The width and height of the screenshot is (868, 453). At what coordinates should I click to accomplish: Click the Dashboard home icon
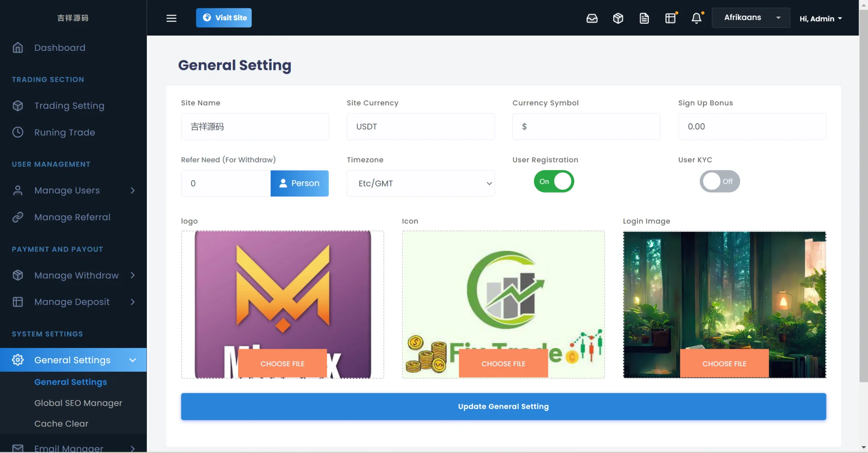coord(18,48)
